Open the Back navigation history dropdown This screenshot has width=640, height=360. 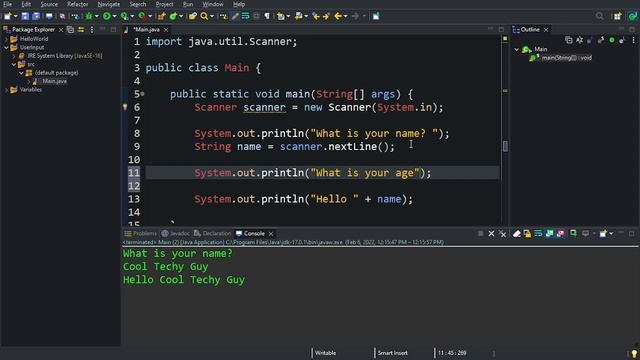click(x=345, y=16)
